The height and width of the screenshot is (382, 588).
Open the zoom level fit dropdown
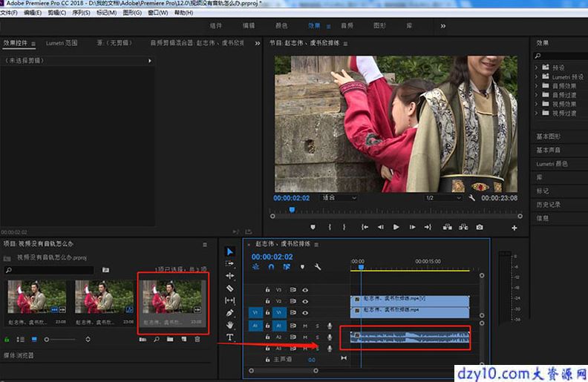click(x=339, y=198)
